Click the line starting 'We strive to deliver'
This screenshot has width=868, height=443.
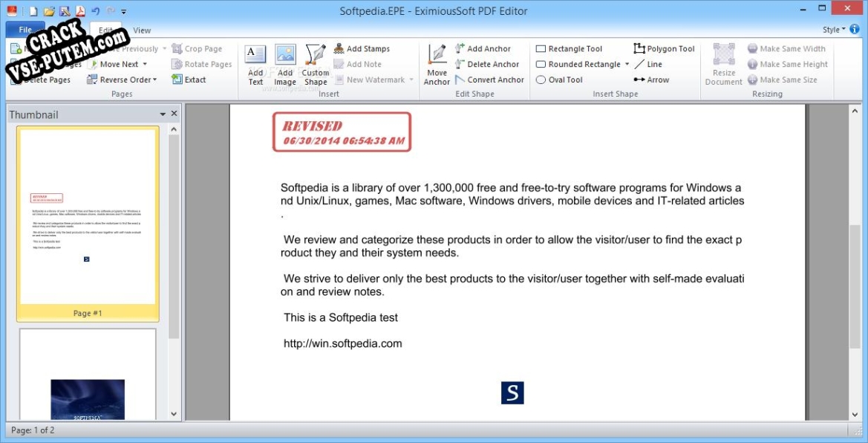pos(514,278)
